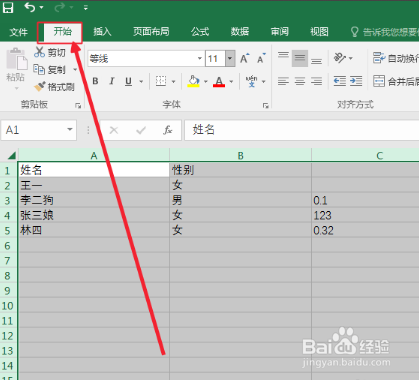Click the Tell Me lightbulb search box
The width and height of the screenshot is (419, 380).
385,32
